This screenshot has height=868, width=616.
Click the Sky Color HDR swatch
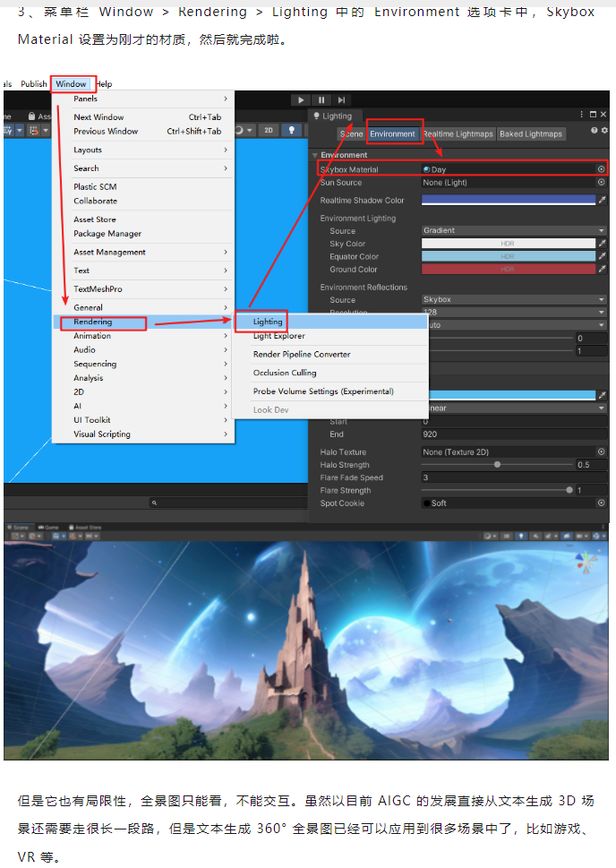point(508,243)
